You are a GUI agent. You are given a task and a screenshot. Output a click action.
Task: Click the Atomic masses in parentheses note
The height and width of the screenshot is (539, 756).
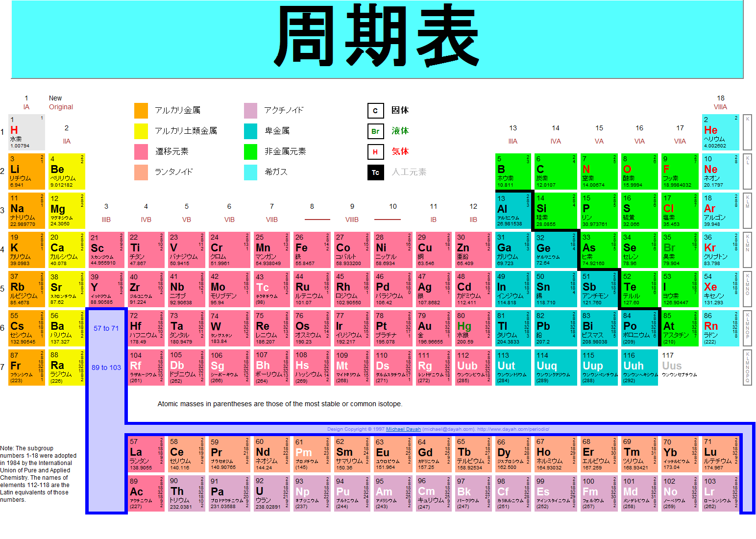[x=280, y=404]
